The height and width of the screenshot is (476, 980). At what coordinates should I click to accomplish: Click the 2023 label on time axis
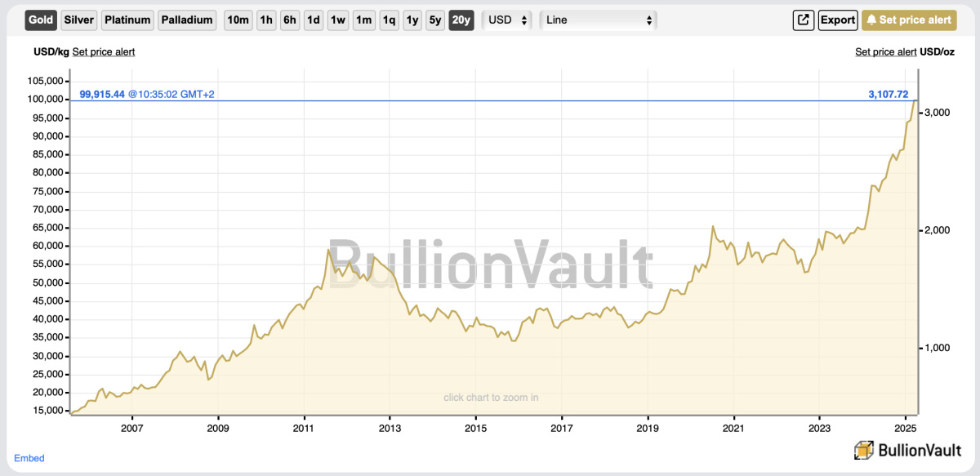[820, 428]
